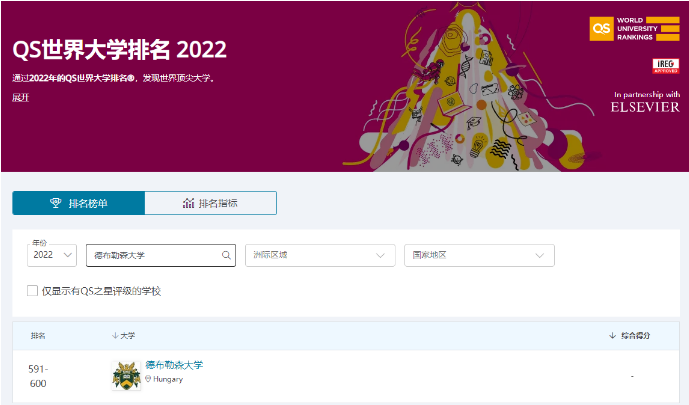
Task: Click the 展开 link in banner
Action: click(x=21, y=97)
